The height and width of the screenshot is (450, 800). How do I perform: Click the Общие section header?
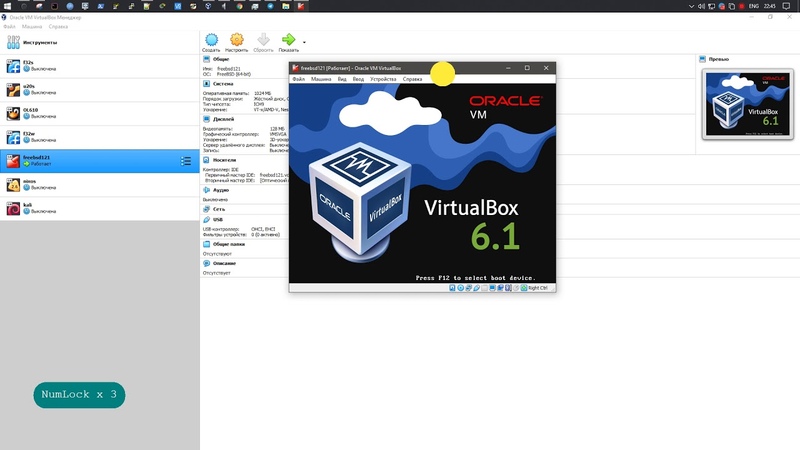(221, 59)
